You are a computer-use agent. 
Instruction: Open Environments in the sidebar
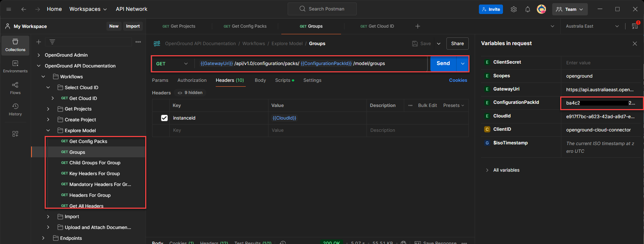point(15,67)
